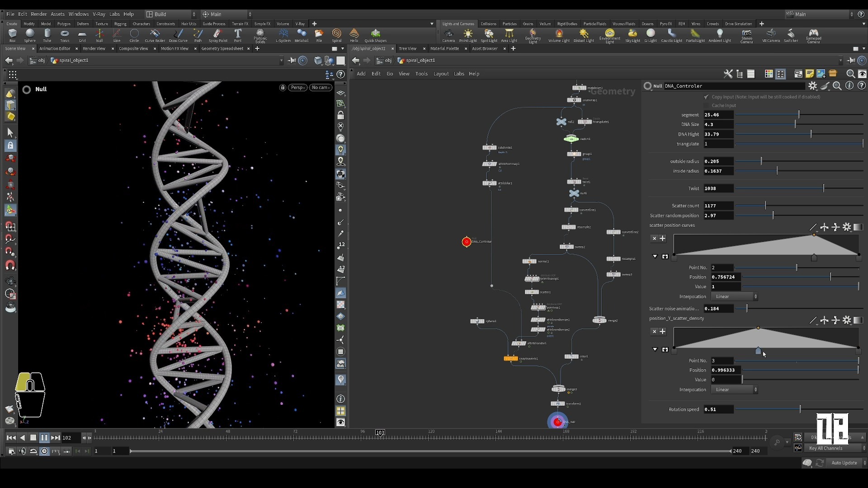Switch to the Tree View tab

pos(408,48)
